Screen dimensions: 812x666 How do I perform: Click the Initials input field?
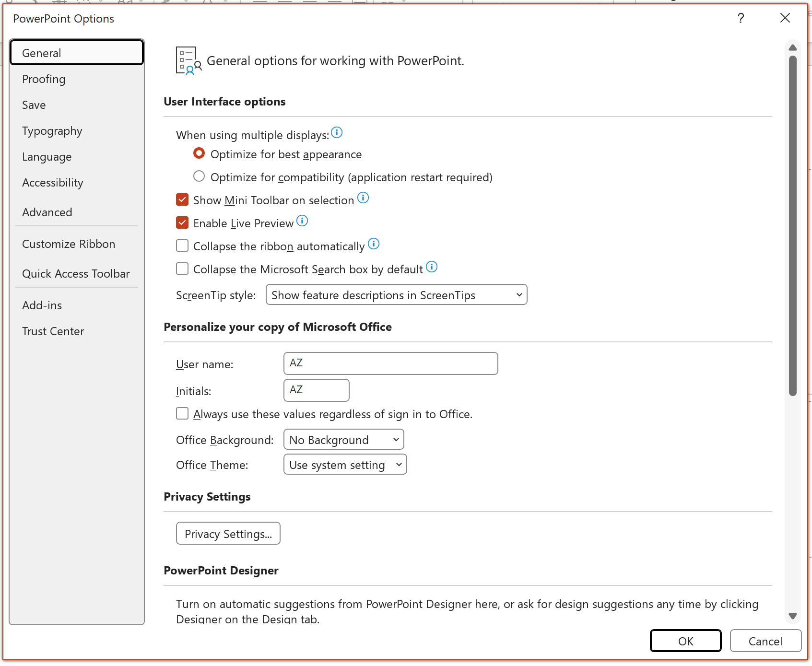click(x=317, y=390)
